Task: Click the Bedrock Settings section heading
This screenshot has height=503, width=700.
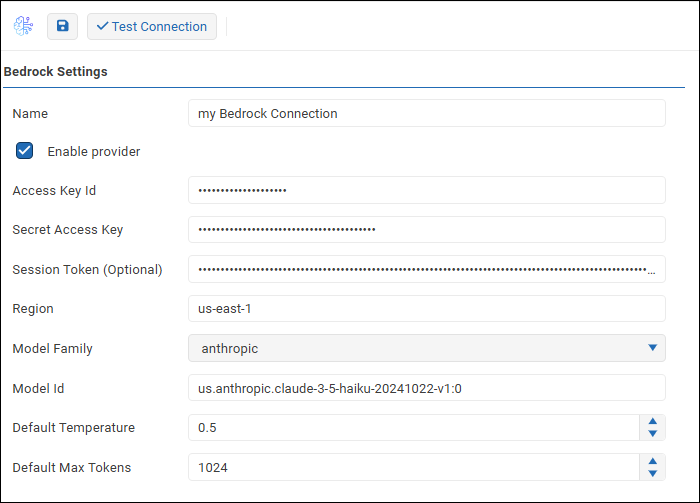Action: click(56, 72)
